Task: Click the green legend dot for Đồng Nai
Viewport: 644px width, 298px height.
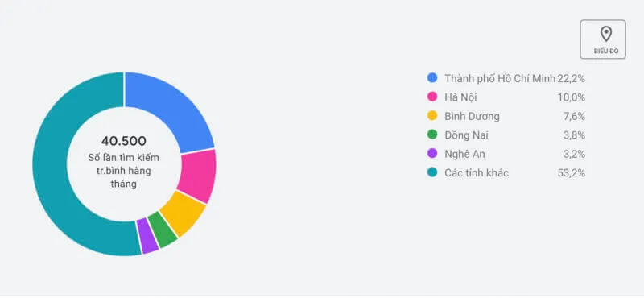Action: 432,135
